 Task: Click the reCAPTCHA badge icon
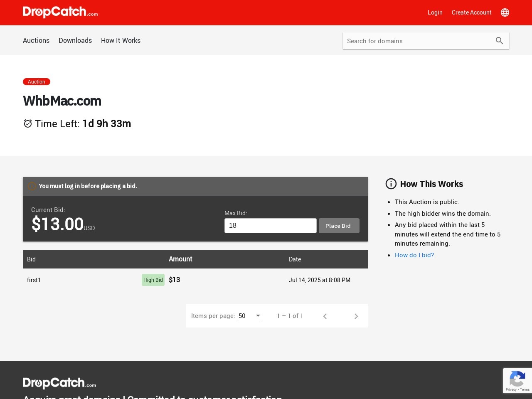[x=517, y=379]
